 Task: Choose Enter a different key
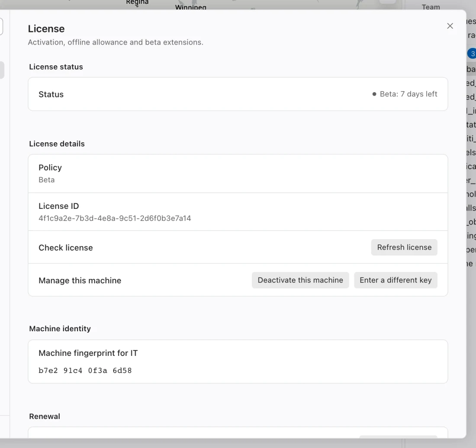(396, 280)
